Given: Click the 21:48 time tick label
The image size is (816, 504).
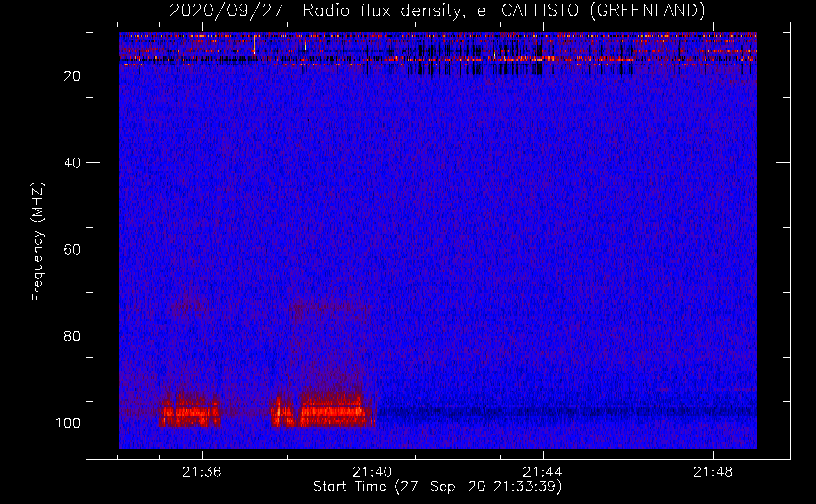Looking at the screenshot, I should [713, 472].
